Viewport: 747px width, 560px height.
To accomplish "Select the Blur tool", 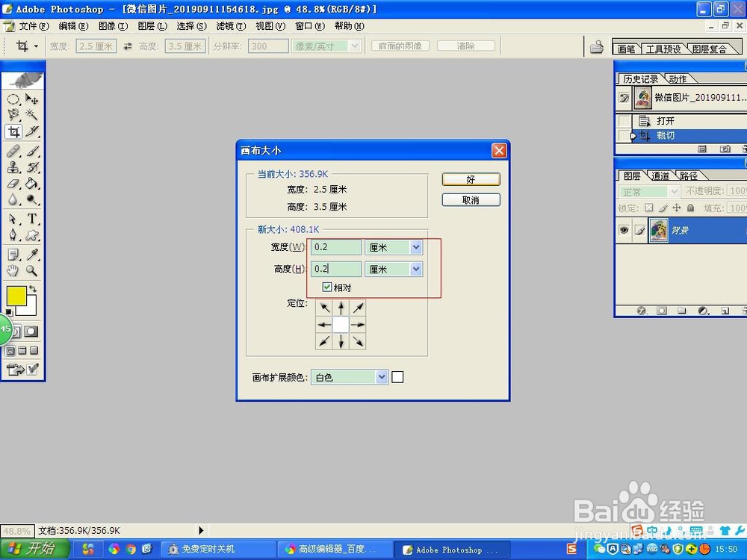I will [13, 199].
